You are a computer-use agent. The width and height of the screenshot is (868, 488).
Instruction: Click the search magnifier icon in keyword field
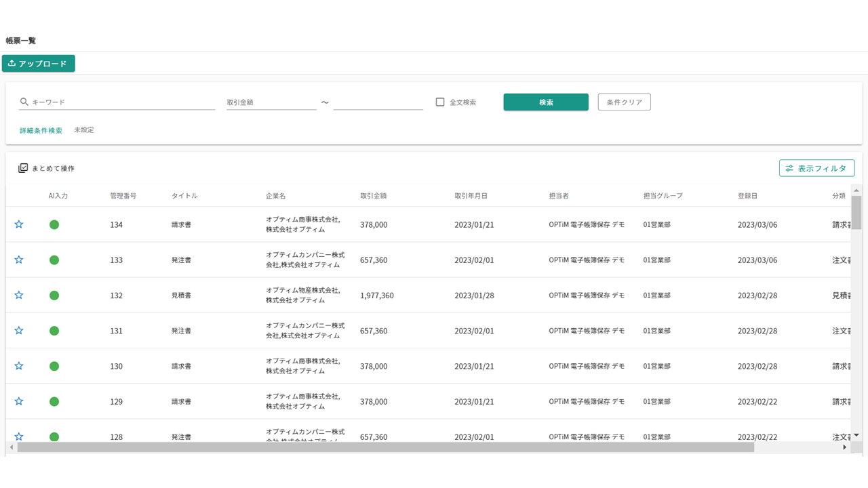pyautogui.click(x=24, y=102)
